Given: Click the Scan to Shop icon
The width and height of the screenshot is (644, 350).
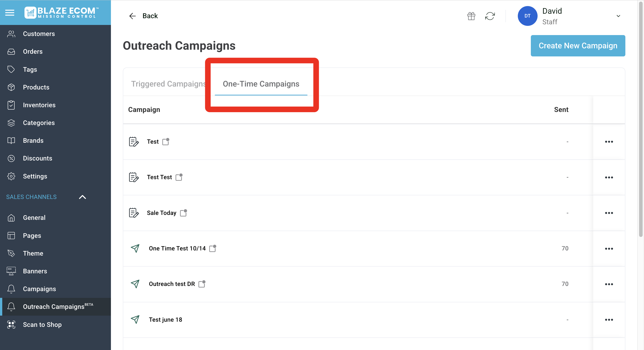Looking at the screenshot, I should [11, 324].
